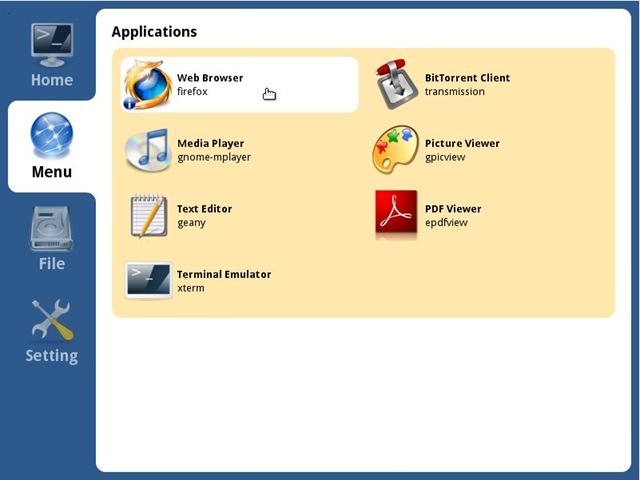Open the File drive icon
This screenshot has width=640, height=480.
click(x=51, y=229)
